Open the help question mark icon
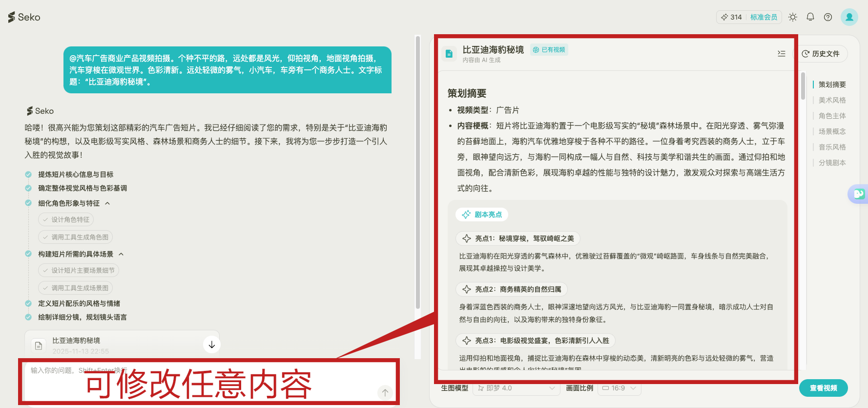This screenshot has height=408, width=868. (828, 17)
